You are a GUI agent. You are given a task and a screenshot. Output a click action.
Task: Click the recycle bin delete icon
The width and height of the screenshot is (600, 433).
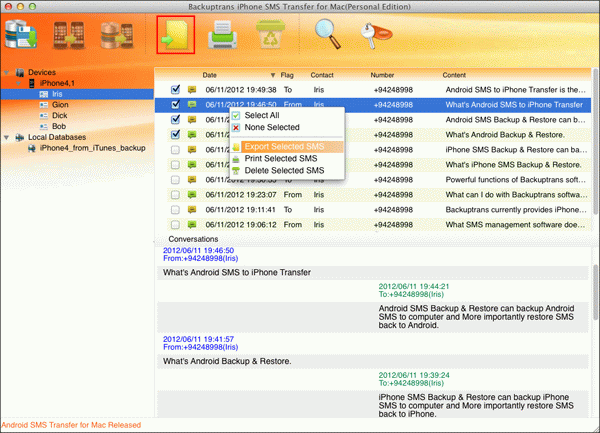point(270,35)
